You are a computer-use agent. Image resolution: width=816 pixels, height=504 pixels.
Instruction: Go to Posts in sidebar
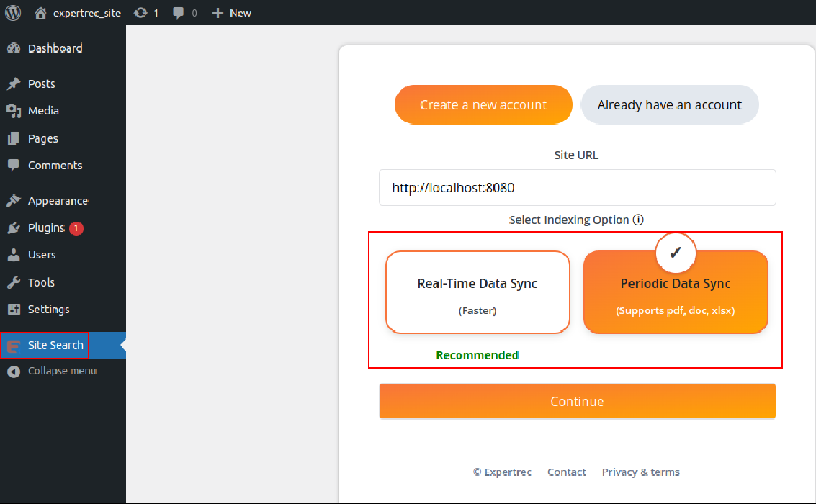point(41,84)
